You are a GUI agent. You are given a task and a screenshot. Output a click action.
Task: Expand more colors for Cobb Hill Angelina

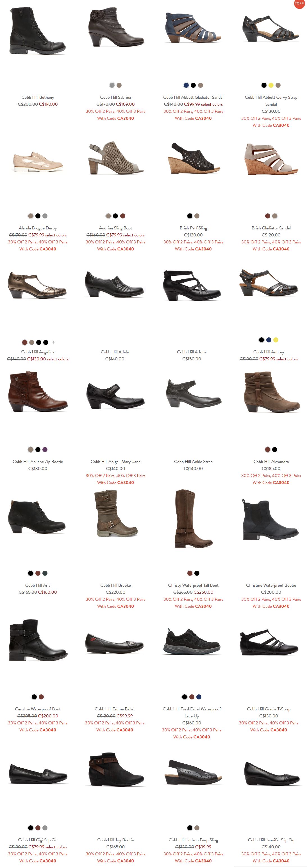[53, 342]
